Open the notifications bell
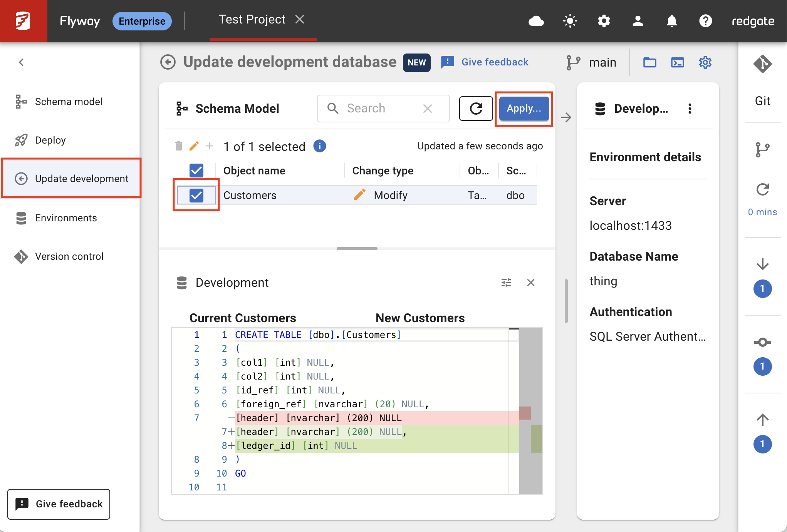 671,21
